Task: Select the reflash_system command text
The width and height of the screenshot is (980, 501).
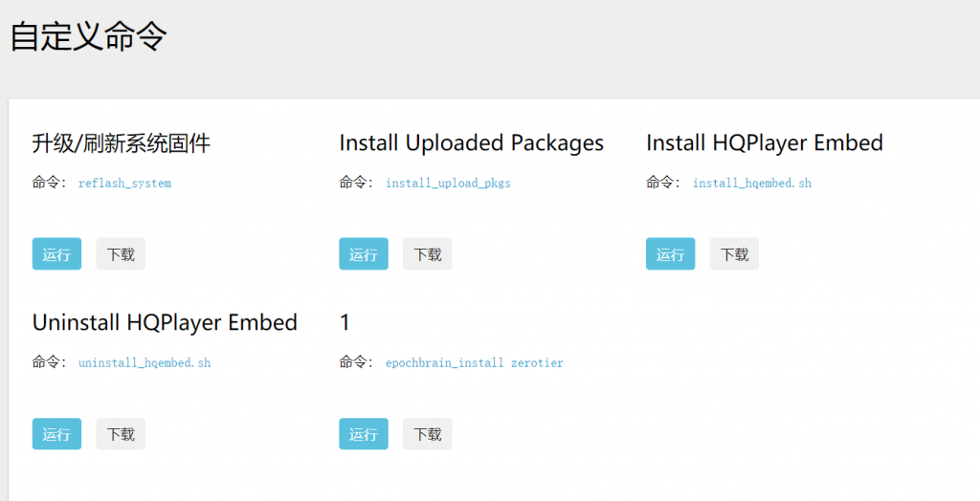Action: pyautogui.click(x=125, y=183)
